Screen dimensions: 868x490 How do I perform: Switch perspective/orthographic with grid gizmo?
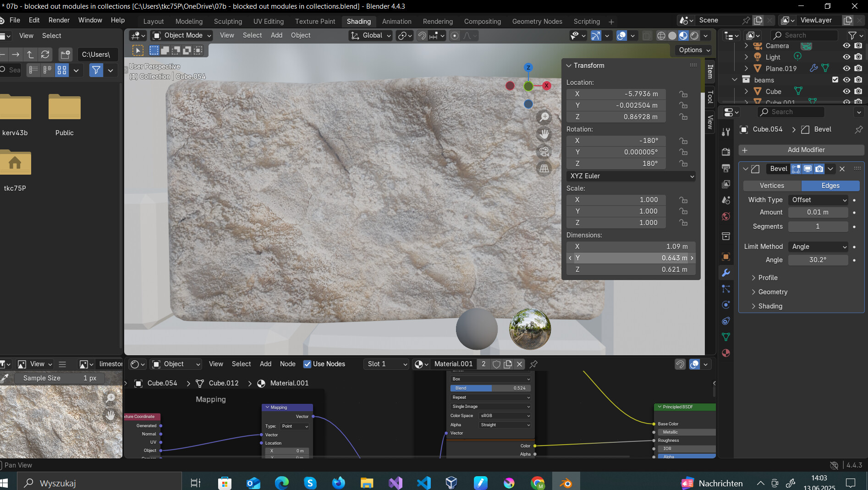point(544,169)
